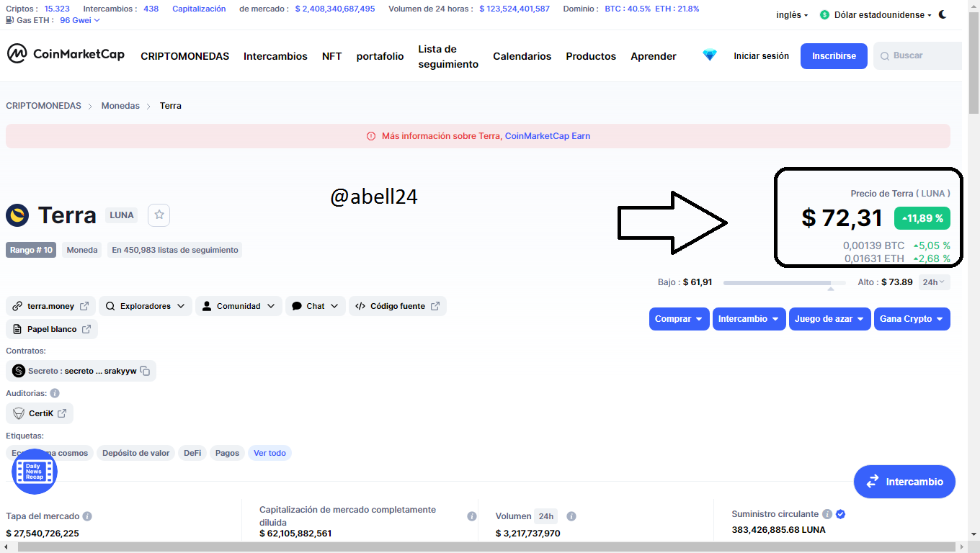Click the Buscar search field

(918, 56)
